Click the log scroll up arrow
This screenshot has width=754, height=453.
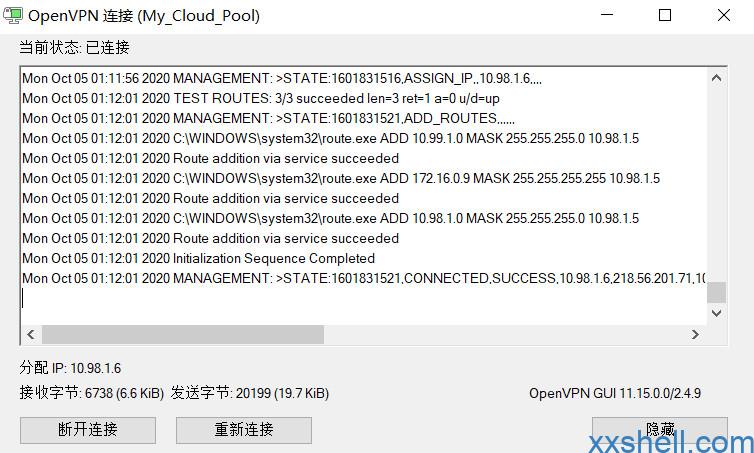pyautogui.click(x=716, y=78)
